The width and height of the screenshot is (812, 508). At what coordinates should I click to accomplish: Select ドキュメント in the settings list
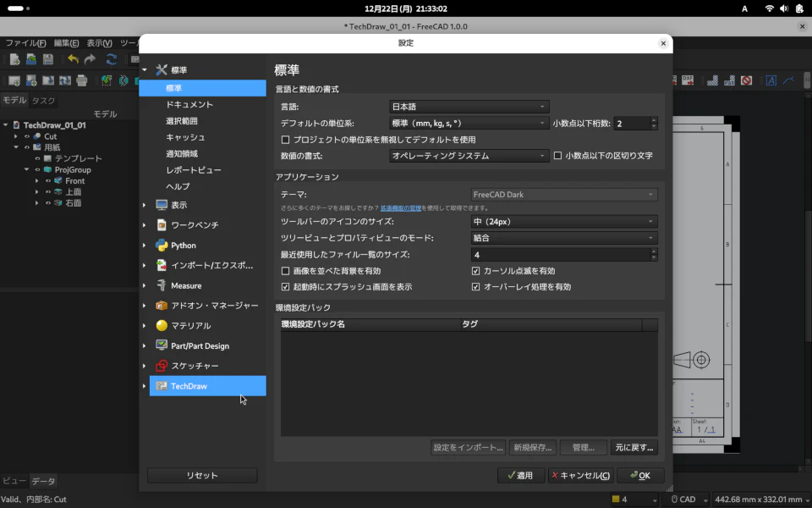pyautogui.click(x=202, y=105)
